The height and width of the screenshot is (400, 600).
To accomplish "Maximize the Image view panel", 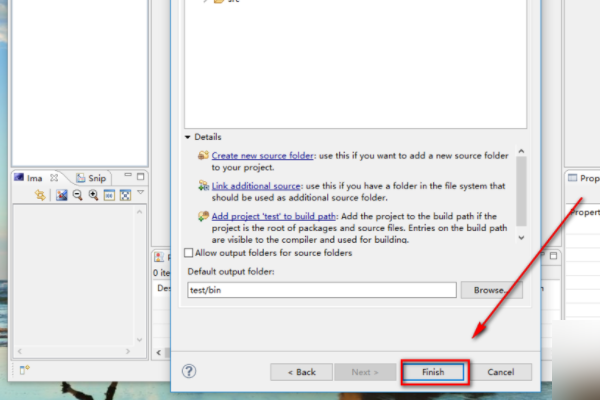I will pyautogui.click(x=140, y=176).
